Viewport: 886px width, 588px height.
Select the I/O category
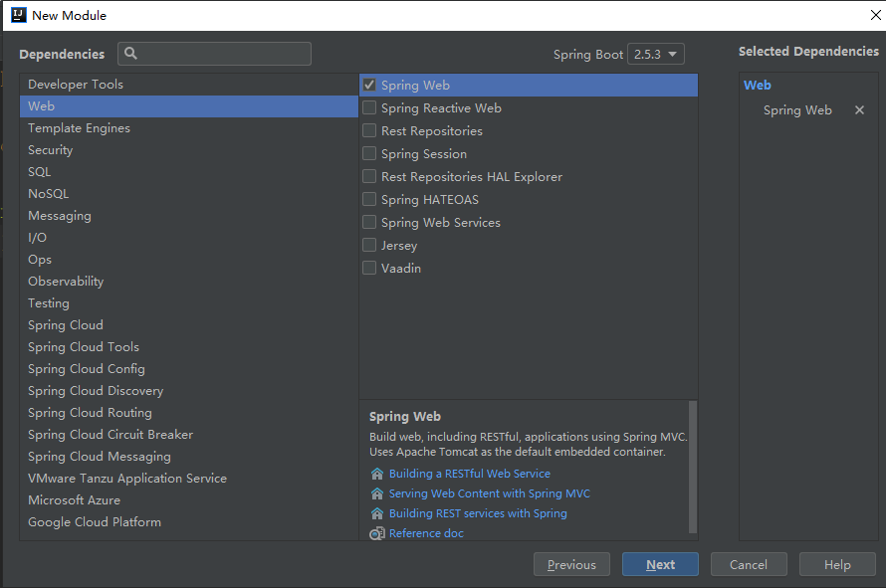tap(189, 237)
